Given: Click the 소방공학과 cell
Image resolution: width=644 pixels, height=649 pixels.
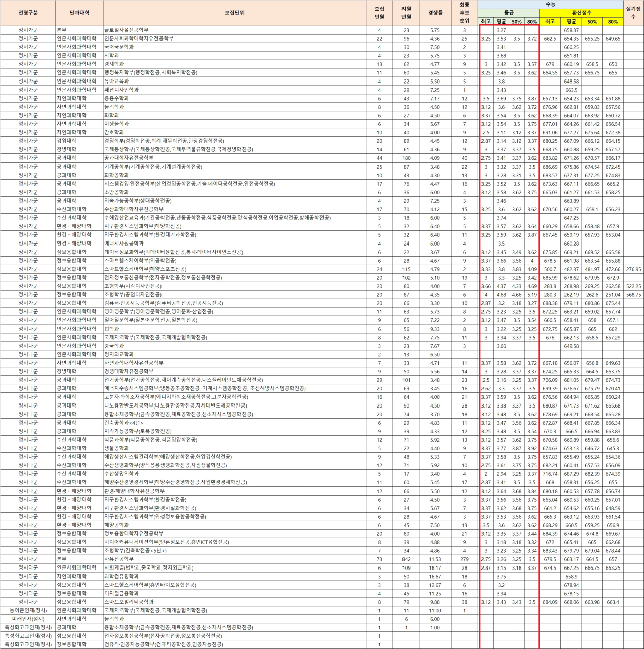Looking at the screenshot, I should tap(117, 192).
